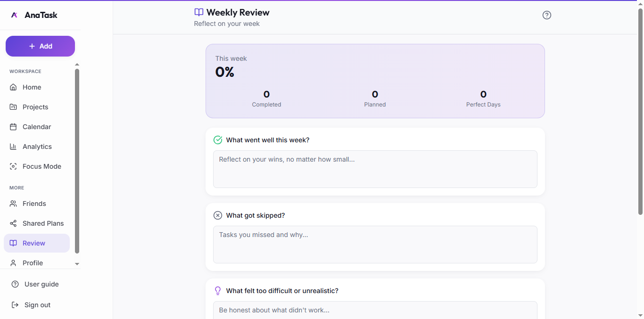Click the MORE section label

[x=17, y=188]
